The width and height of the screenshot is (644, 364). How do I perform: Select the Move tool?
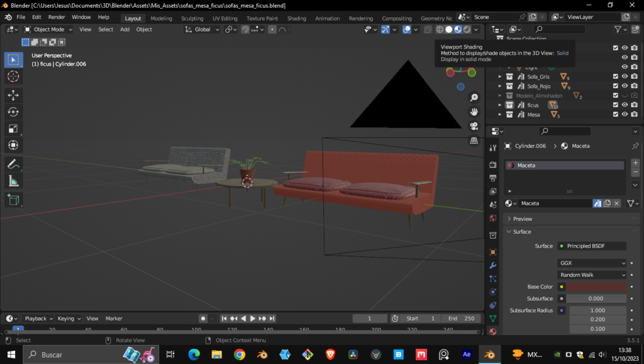click(13, 95)
